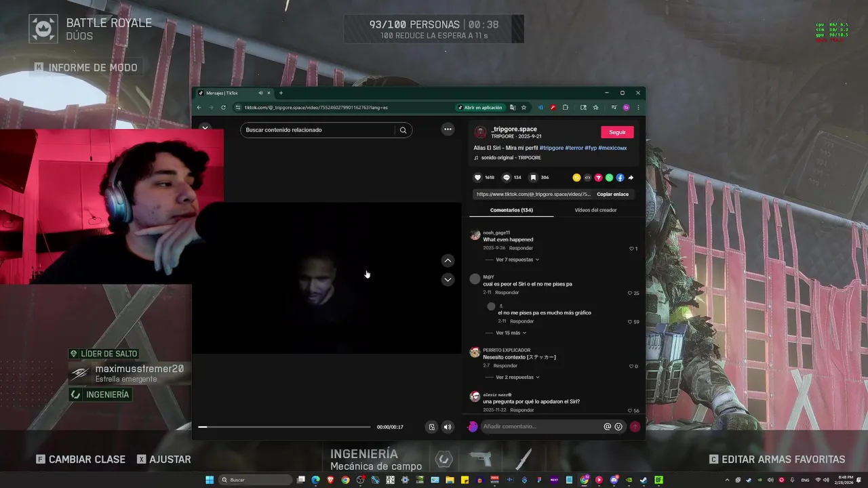Click the translate page icon in address bar
Viewport: 868px width, 488px height.
click(513, 107)
